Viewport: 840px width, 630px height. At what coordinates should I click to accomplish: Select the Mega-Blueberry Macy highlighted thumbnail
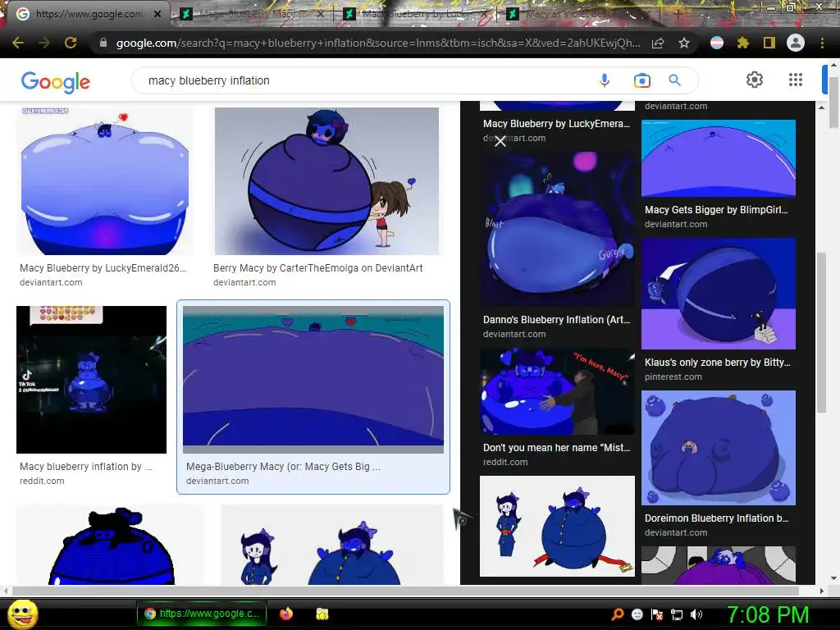pos(313,380)
